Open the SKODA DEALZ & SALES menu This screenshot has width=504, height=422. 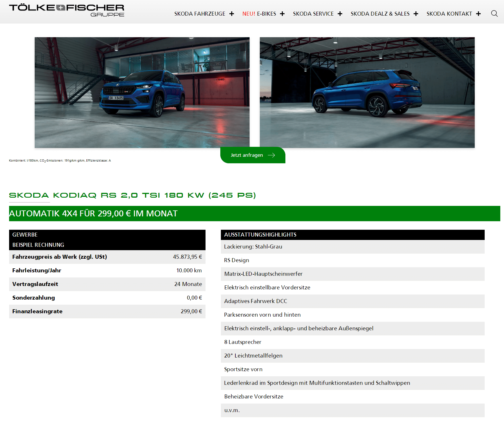380,14
